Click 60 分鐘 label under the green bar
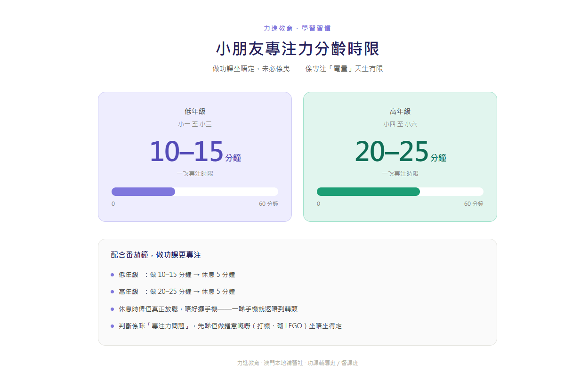Image resolution: width=588 pixels, height=389 pixels. 474,204
